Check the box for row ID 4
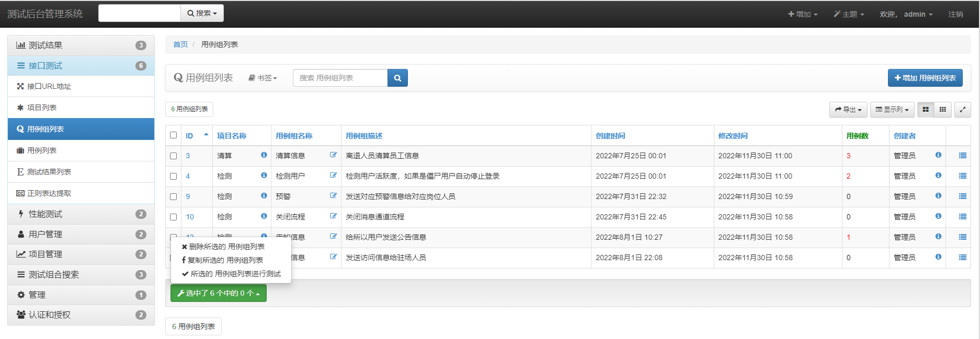Viewport: 980px width, 339px height. pos(174,176)
